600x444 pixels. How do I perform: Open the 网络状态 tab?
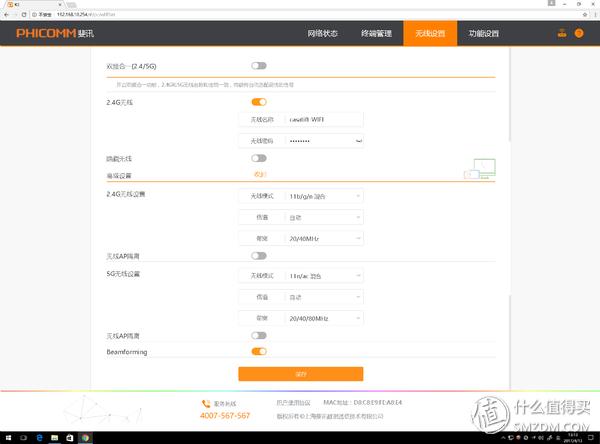(322, 33)
